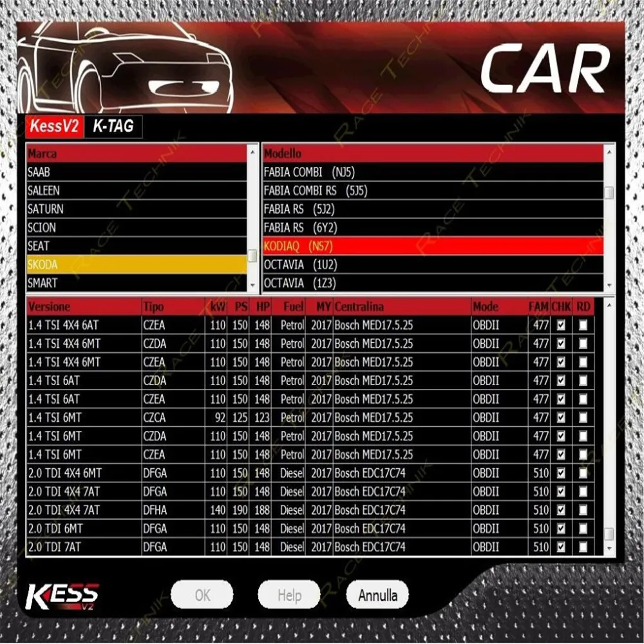
Task: Toggle CHK checkbox in the DFHA row
Action: pyautogui.click(x=561, y=510)
